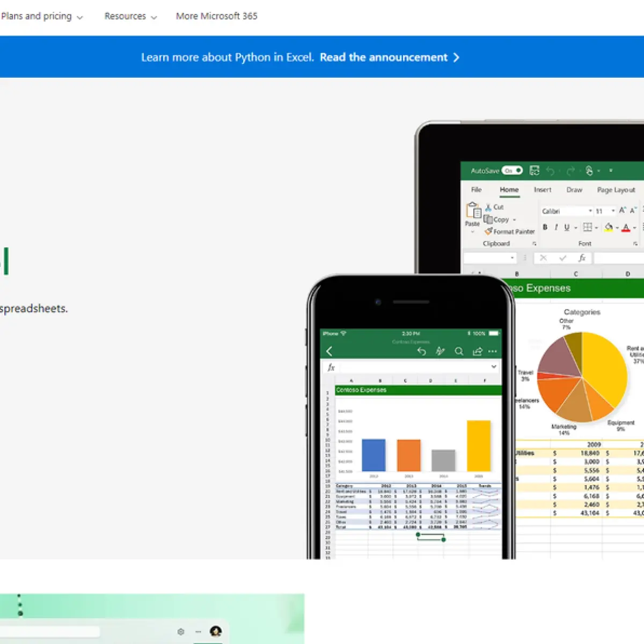644x644 pixels.
Task: Open the More Microsoft 365 link
Action: click(x=216, y=17)
